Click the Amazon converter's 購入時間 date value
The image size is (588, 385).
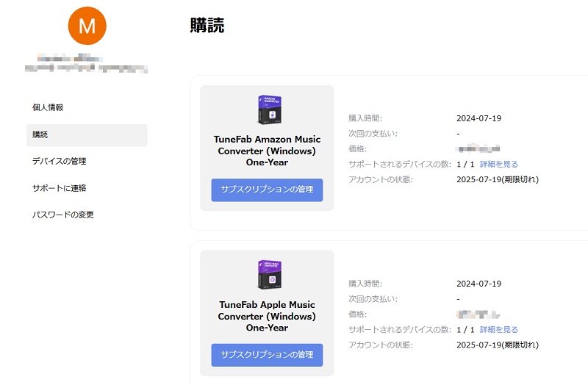(478, 118)
